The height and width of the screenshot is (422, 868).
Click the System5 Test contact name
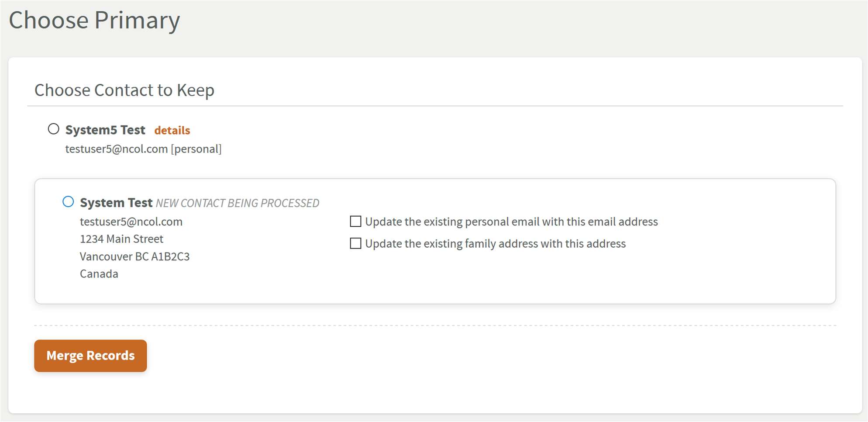105,130
